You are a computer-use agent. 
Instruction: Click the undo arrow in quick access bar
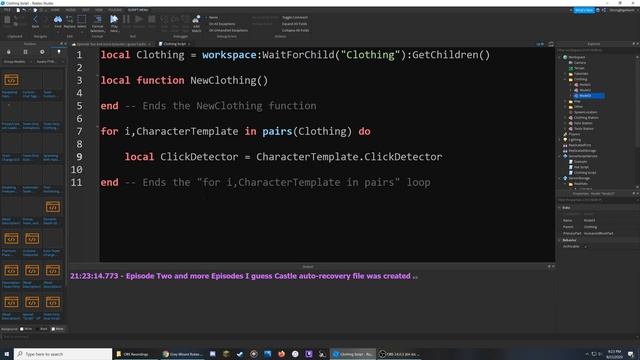point(24,10)
